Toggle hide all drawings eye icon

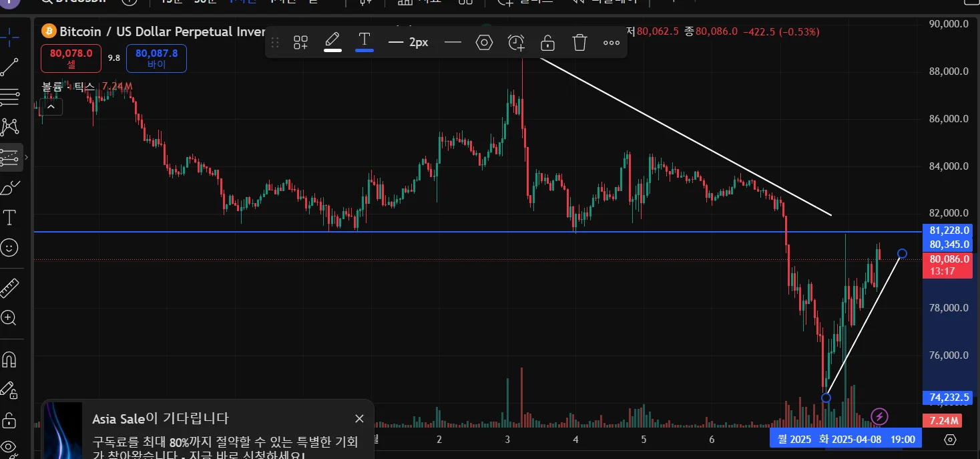(x=9, y=448)
